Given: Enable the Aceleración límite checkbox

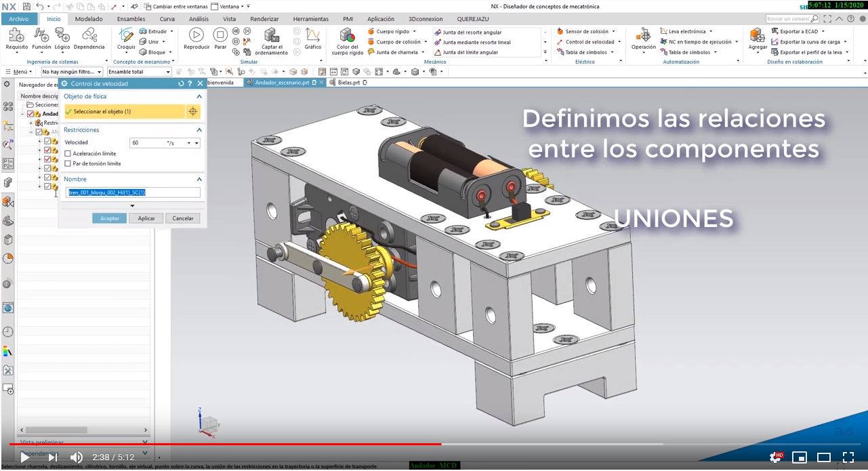Looking at the screenshot, I should click(68, 154).
